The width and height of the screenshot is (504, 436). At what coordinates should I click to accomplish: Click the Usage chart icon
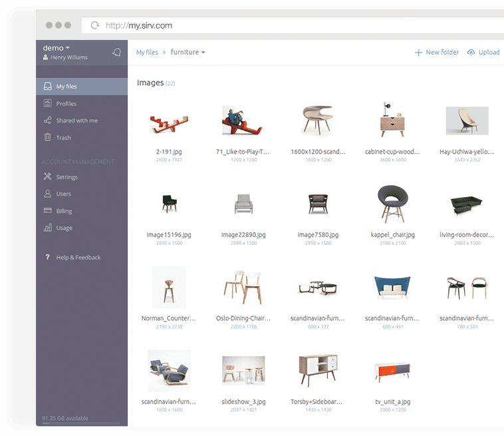[47, 228]
